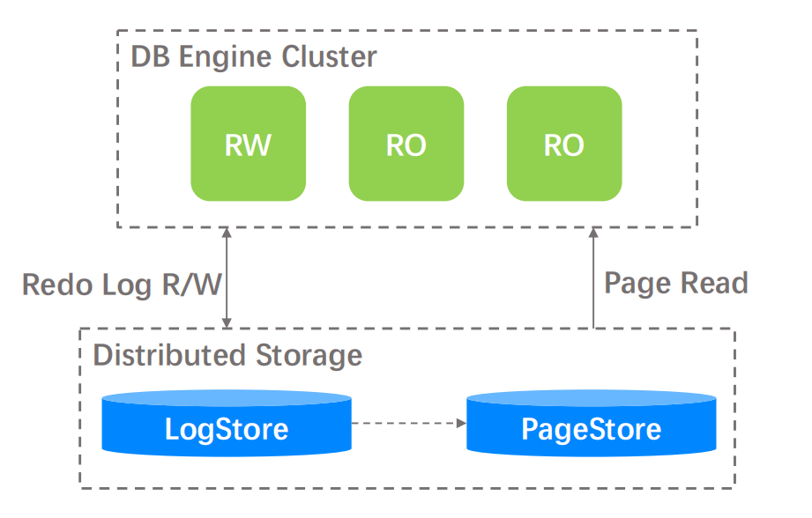Click bottom dashed border of Distributed Storage box
The height and width of the screenshot is (518, 812).
(x=406, y=488)
